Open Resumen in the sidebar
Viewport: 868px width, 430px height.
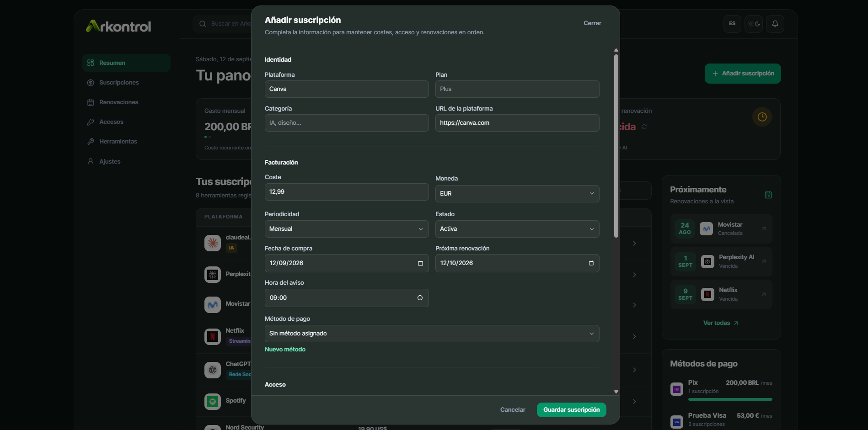[126, 63]
